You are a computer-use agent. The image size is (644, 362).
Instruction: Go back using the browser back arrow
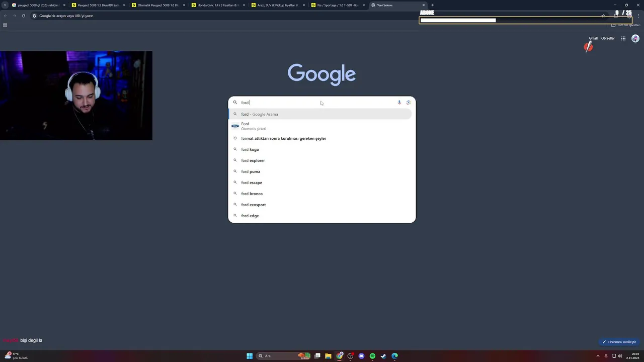(x=6, y=16)
